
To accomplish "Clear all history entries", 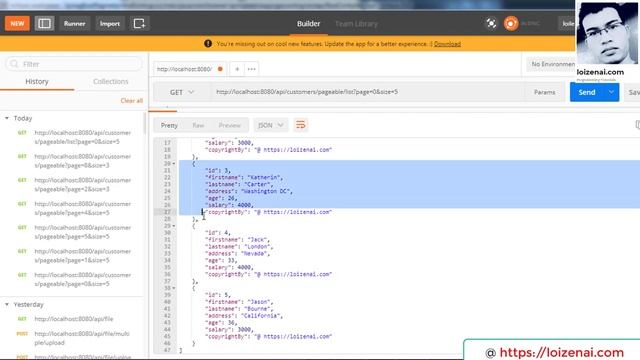I will point(131,100).
